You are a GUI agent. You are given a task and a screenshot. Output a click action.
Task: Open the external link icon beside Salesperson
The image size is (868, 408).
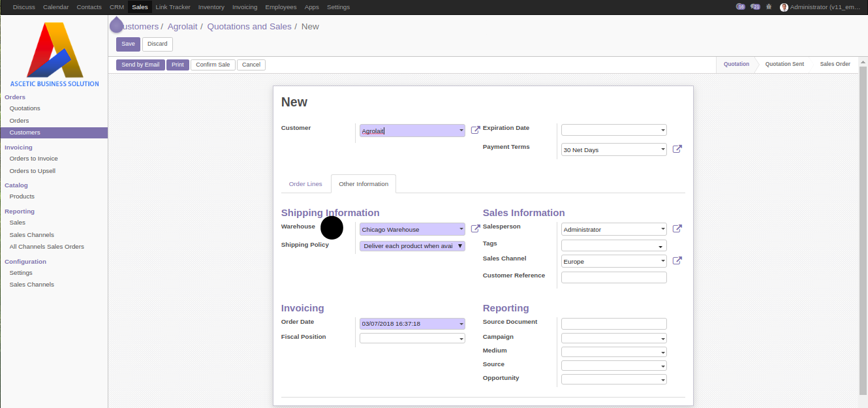pyautogui.click(x=677, y=229)
